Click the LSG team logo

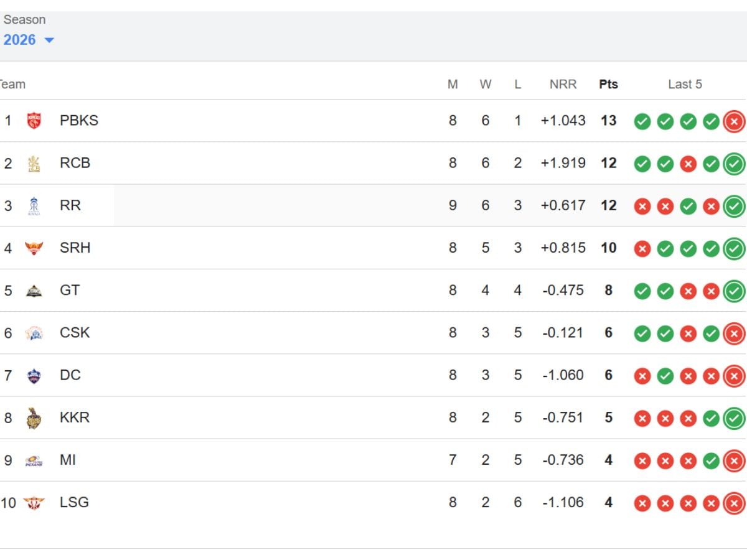[x=34, y=503]
